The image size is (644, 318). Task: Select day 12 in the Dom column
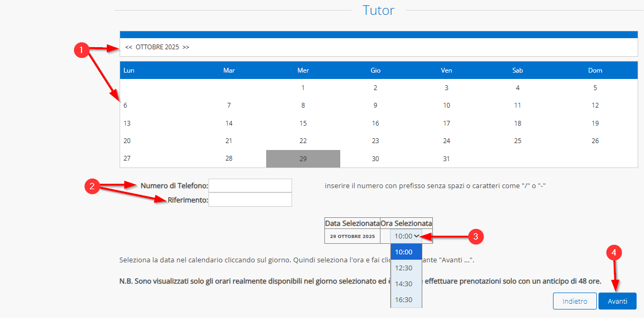(595, 105)
